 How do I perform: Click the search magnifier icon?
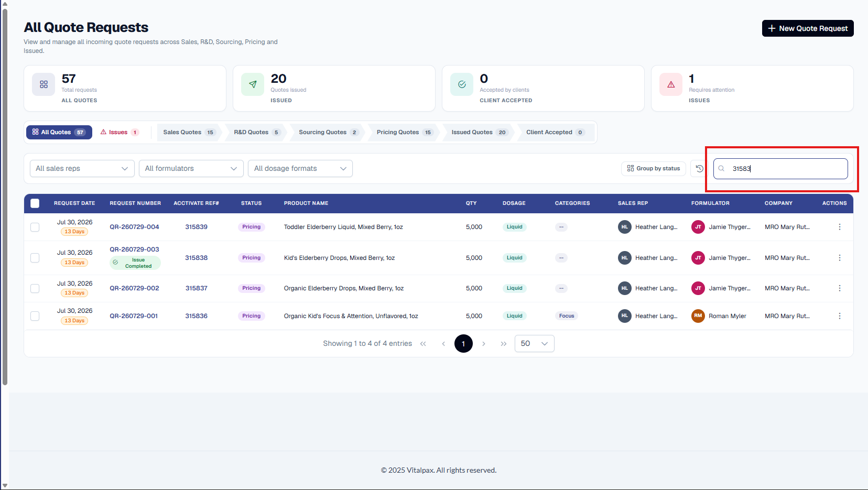(x=721, y=169)
